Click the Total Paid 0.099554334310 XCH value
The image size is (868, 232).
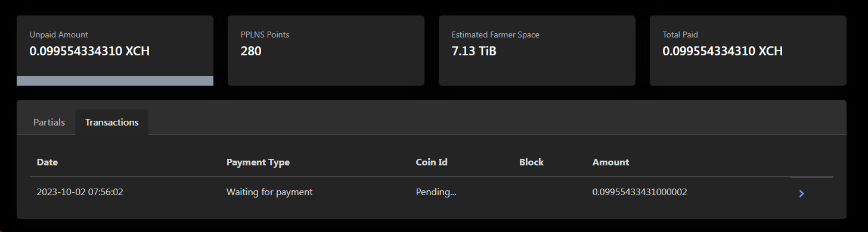(723, 51)
